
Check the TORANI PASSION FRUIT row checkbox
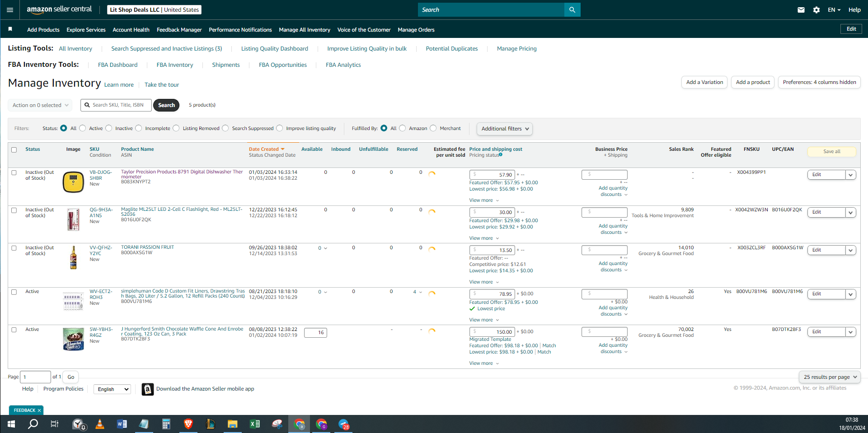14,248
